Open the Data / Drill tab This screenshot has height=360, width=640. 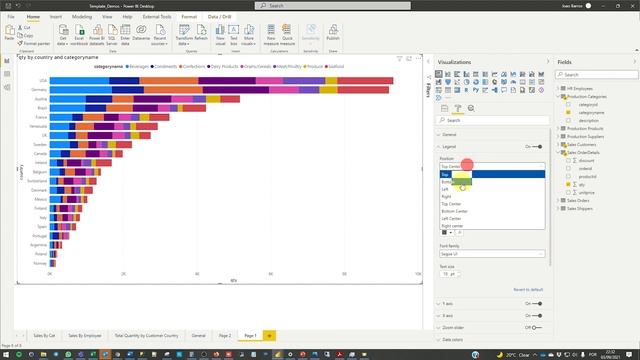220,17
